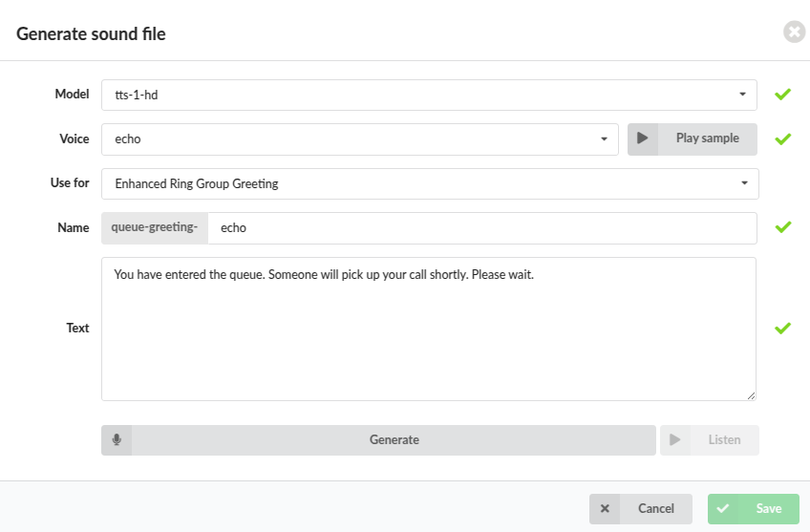Image resolution: width=810 pixels, height=532 pixels.
Task: Focus the Name input containing echo
Action: pyautogui.click(x=481, y=228)
